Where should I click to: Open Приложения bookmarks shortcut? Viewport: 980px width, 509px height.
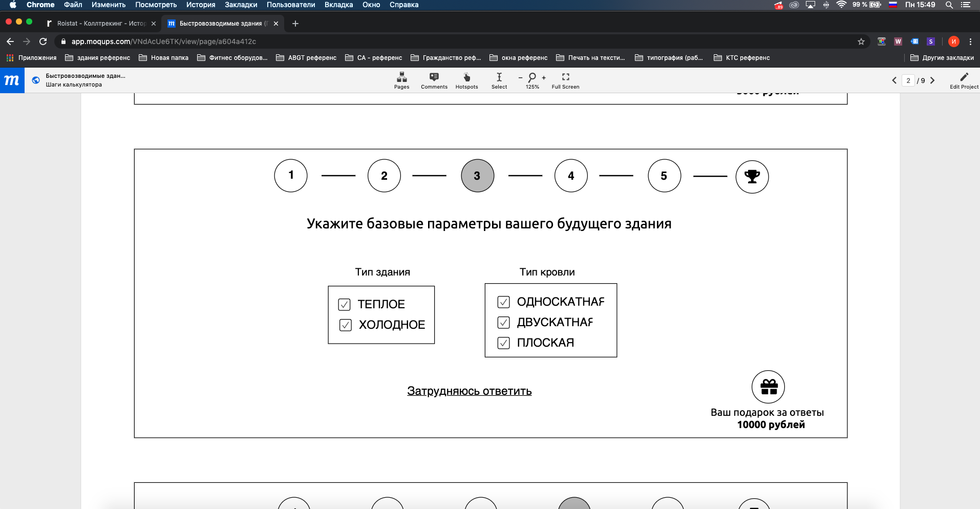pos(31,58)
